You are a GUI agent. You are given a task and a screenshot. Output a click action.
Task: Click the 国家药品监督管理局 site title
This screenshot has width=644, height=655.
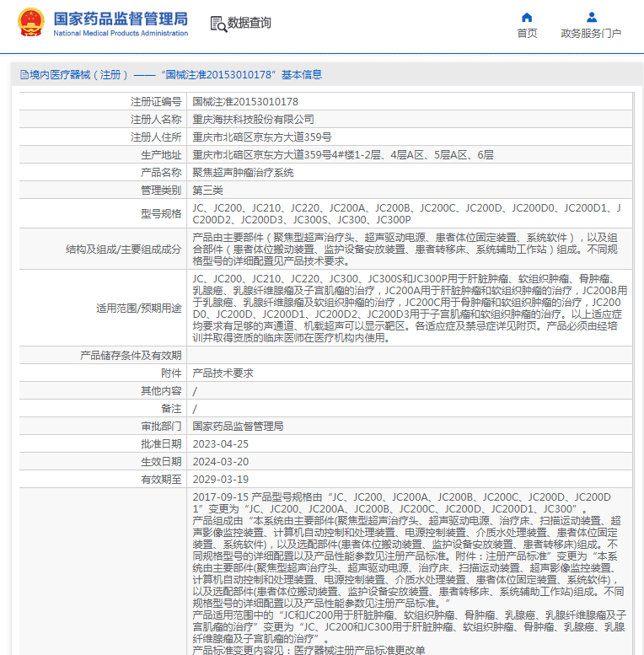tap(121, 19)
